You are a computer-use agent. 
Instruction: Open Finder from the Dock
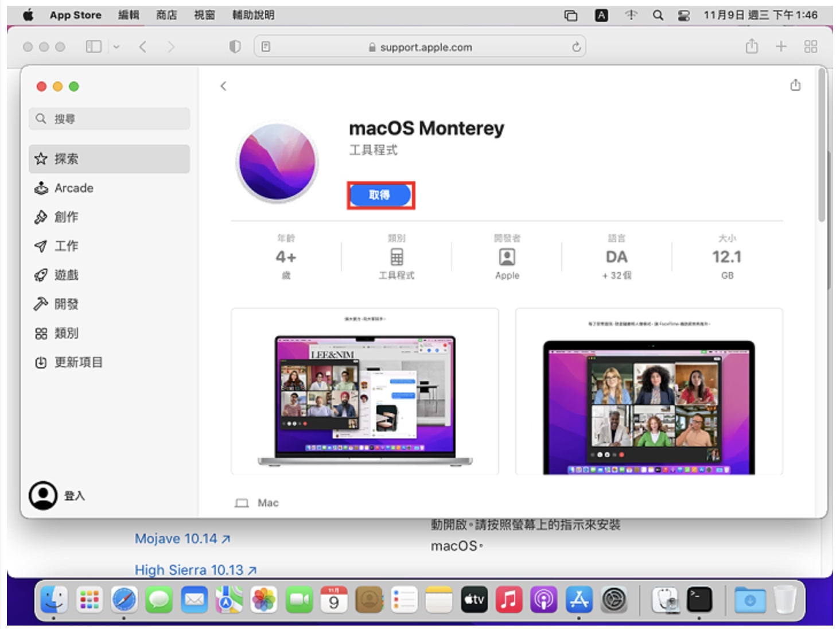tap(54, 600)
